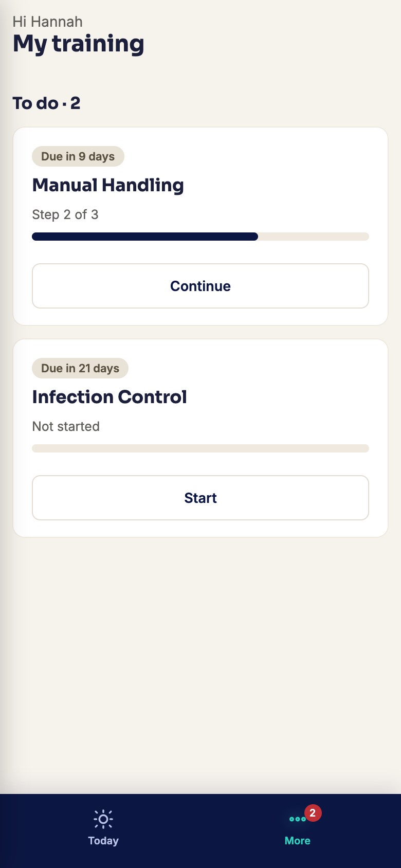The height and width of the screenshot is (868, 401).
Task: Click the Not started status text
Action: 66,426
